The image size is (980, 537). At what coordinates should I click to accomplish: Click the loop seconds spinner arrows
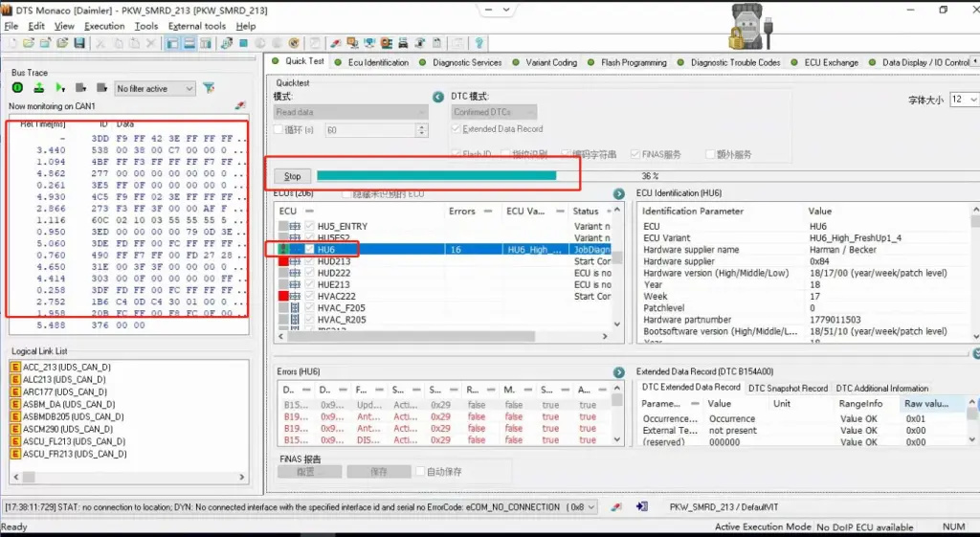[422, 130]
